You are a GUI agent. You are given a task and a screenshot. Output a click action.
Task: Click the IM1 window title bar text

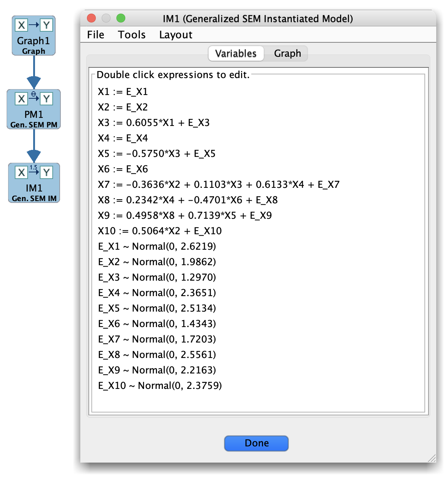tap(258, 18)
